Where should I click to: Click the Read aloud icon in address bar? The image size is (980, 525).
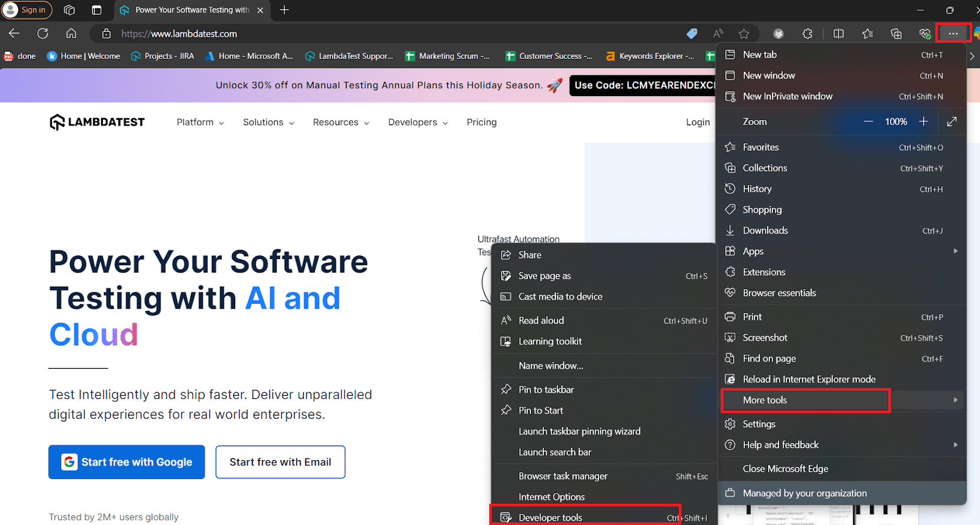click(x=718, y=34)
